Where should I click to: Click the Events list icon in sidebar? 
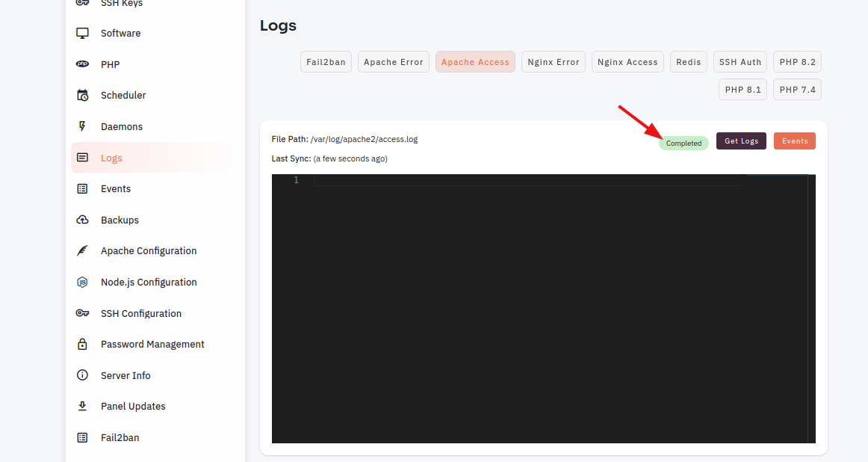pos(82,189)
